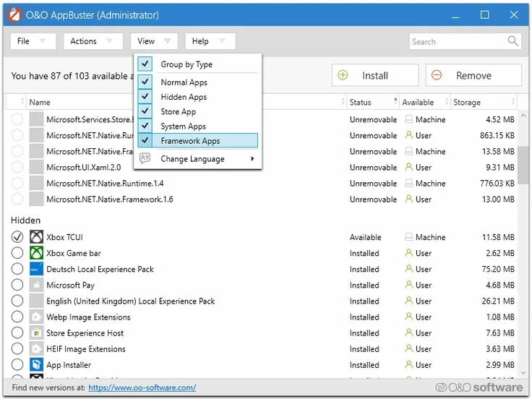Viewport: 532px width, 399px height.
Task: Click the vertical scrollbar thumb
Action: pyautogui.click(x=523, y=165)
